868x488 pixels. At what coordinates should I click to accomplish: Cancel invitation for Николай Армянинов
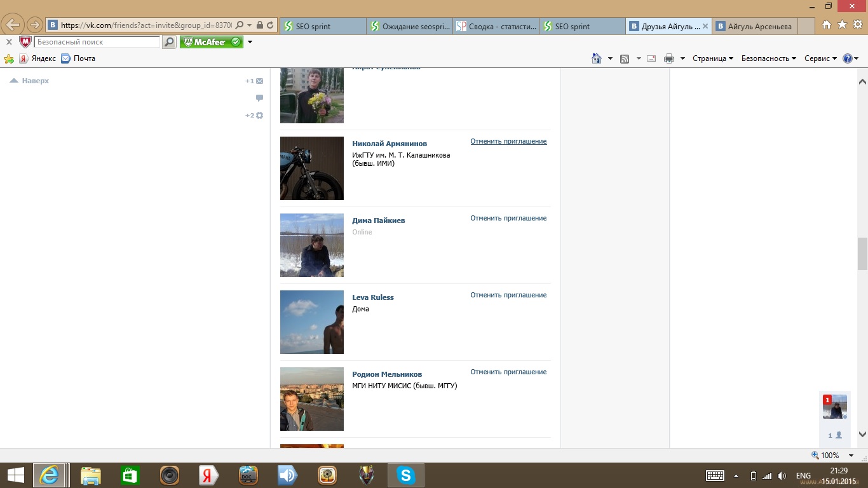(x=508, y=141)
